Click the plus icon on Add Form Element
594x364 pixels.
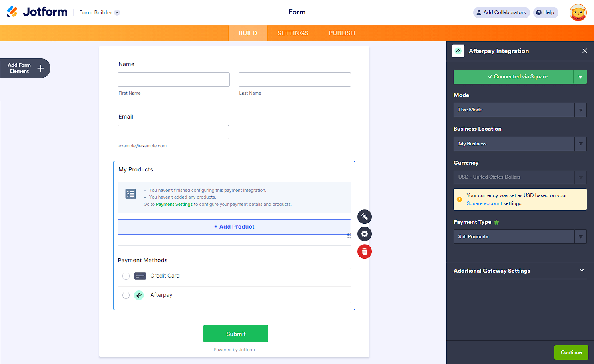(40, 68)
